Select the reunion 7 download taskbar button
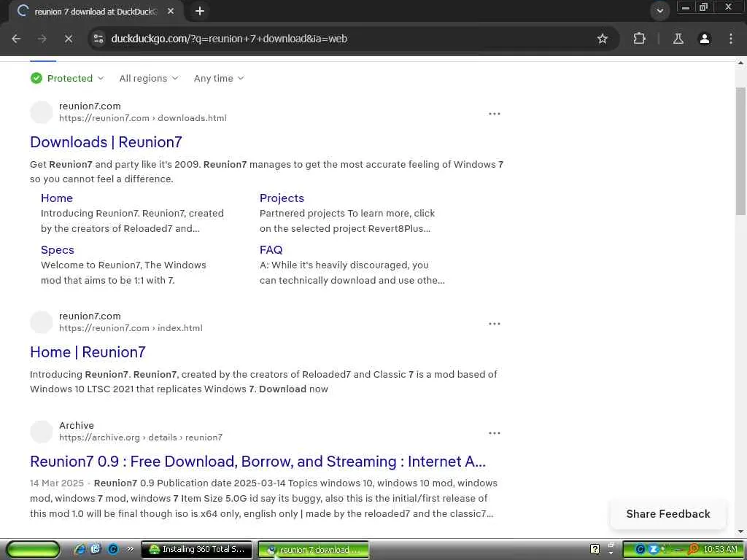This screenshot has height=560, width=747. coord(314,550)
